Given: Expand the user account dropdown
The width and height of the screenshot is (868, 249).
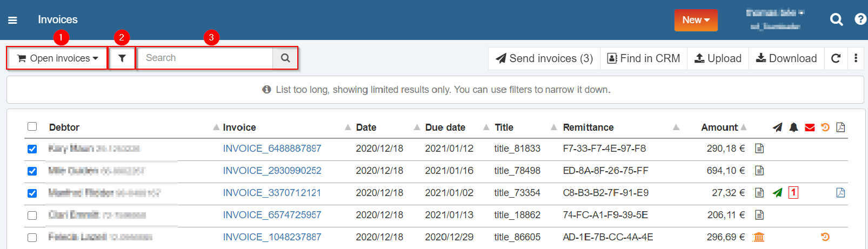Looking at the screenshot, I should click(775, 19).
